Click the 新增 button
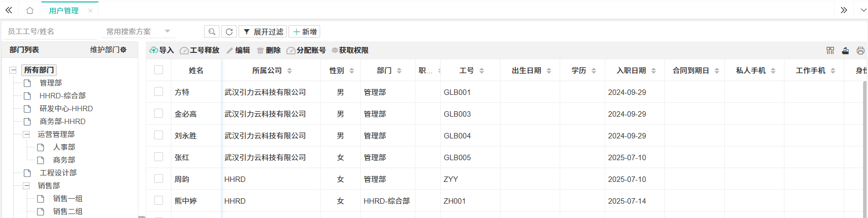Image resolution: width=868 pixels, height=218 pixels. (x=304, y=32)
